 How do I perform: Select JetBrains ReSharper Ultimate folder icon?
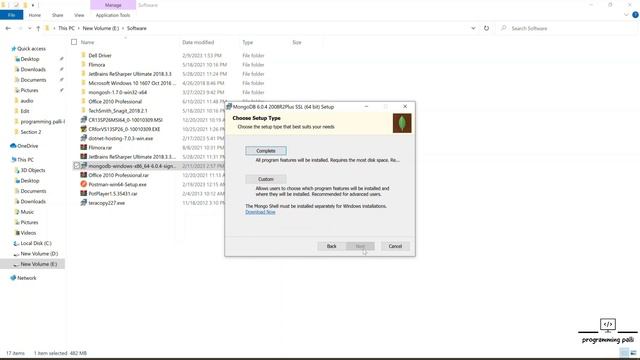click(84, 73)
